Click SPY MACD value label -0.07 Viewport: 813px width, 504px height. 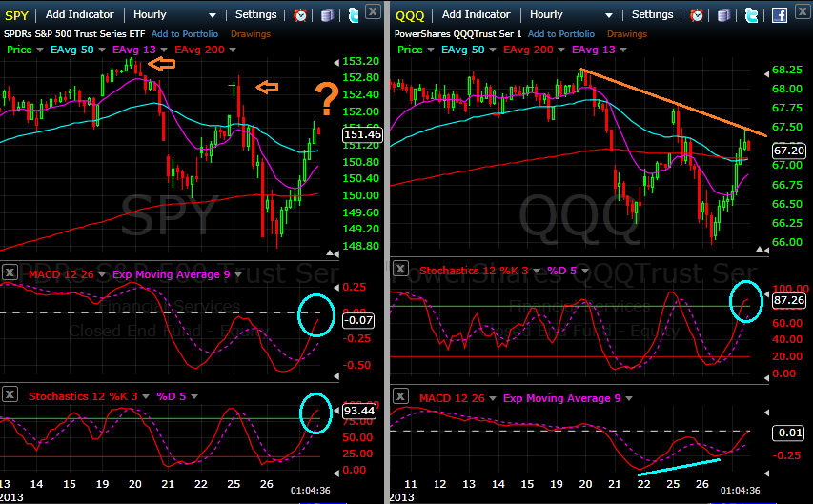coord(358,320)
